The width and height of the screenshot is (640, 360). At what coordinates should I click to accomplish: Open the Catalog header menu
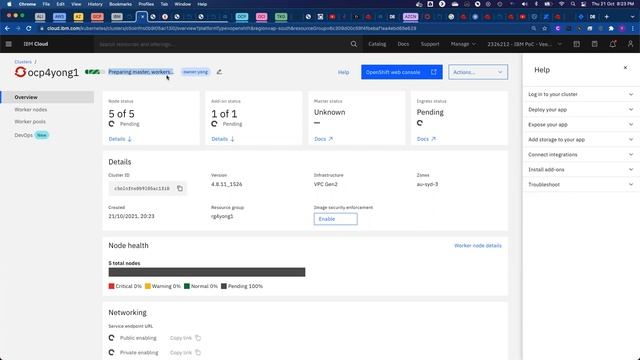377,44
